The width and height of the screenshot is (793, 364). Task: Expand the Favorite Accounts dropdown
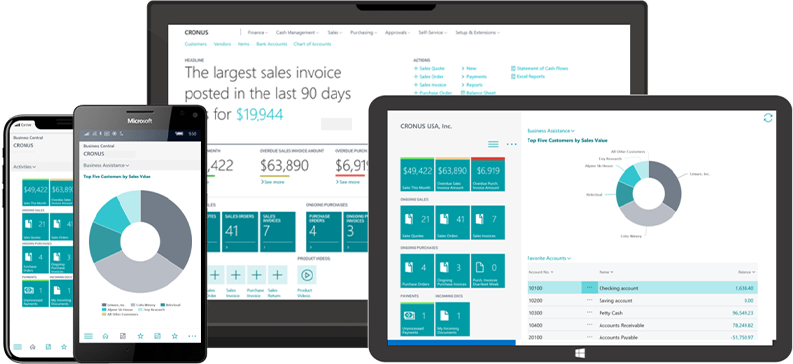549,258
